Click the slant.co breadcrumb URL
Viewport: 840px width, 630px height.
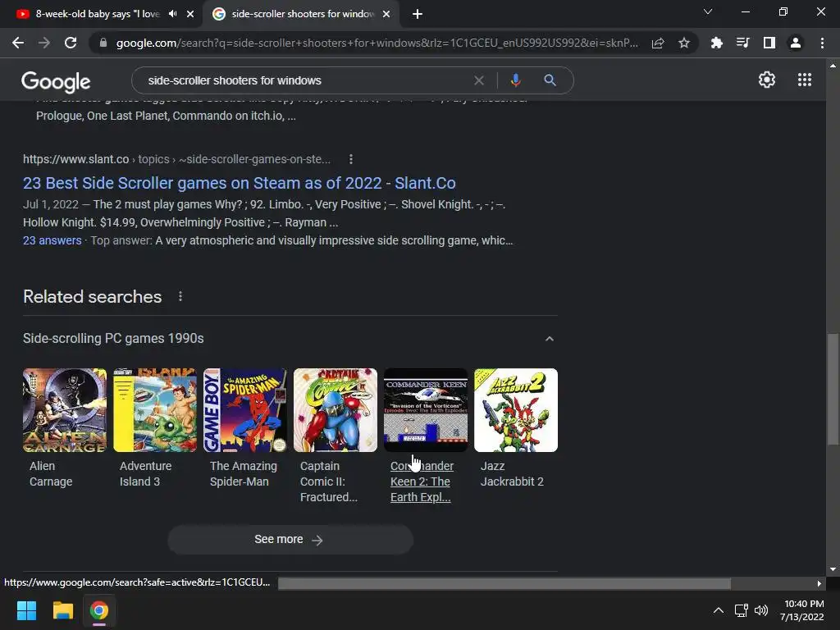tap(177, 159)
